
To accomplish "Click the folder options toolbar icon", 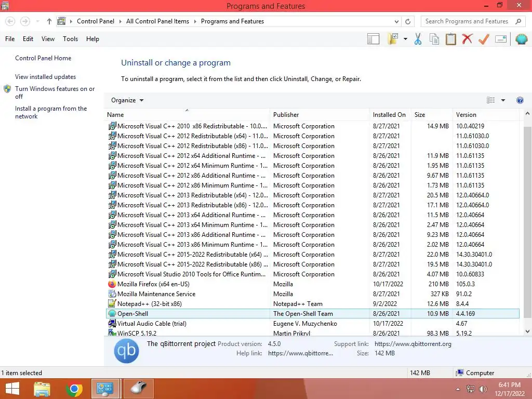I will tap(393, 39).
